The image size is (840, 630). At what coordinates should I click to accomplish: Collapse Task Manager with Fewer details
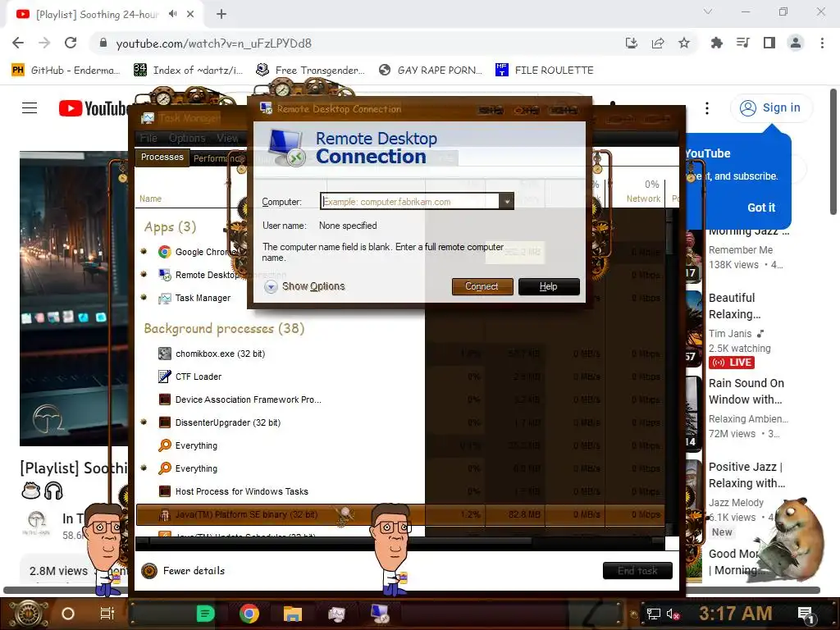pyautogui.click(x=183, y=571)
